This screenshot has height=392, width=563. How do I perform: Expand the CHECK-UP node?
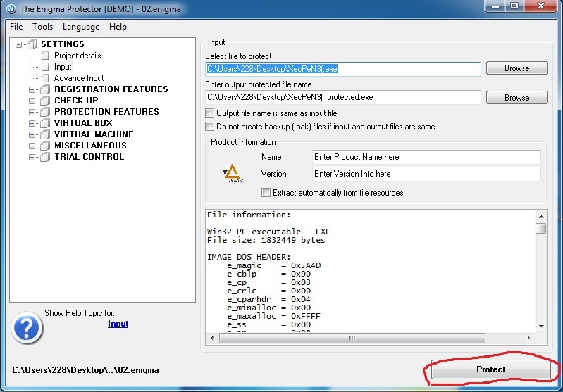click(x=32, y=101)
